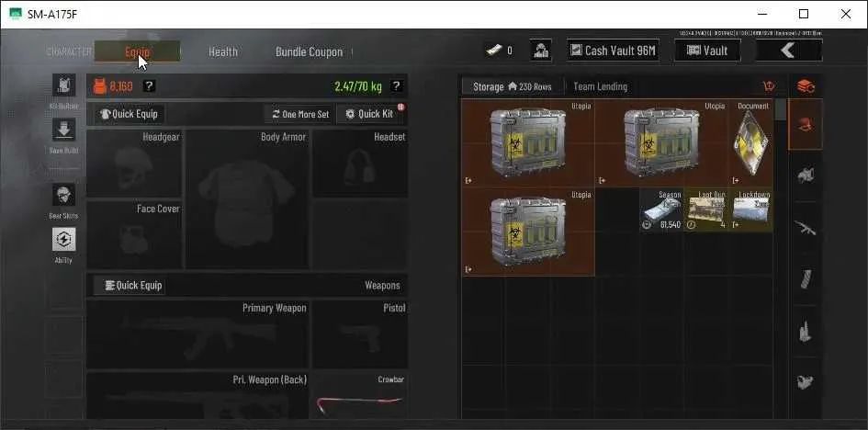Click the Save Build icon
The image size is (868, 430).
pos(63,130)
